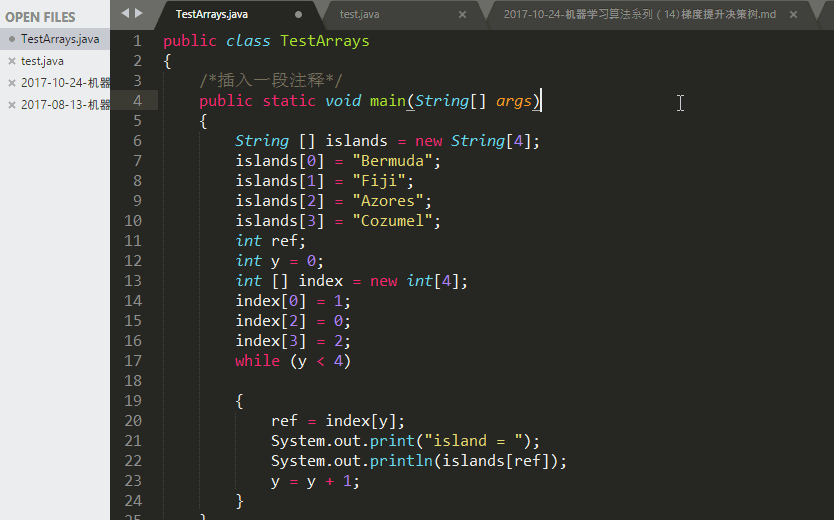Viewport: 834px width, 520px height.
Task: Close the 2017-10-24 file in the sidebar
Action: 12,83
